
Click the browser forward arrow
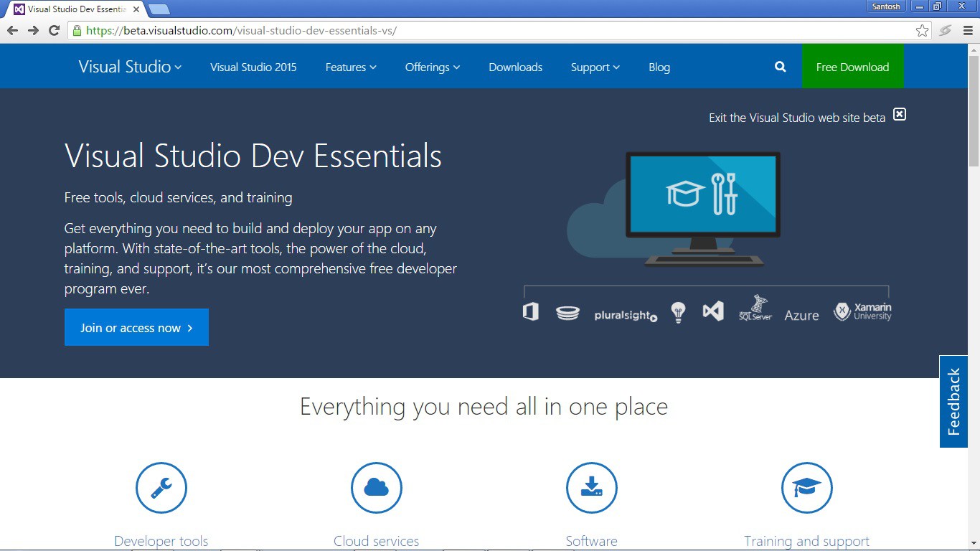click(33, 30)
